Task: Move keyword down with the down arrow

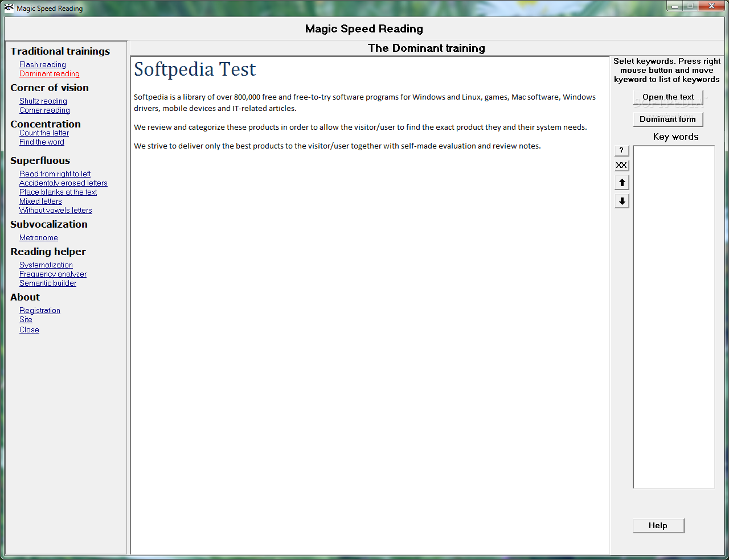Action: click(x=622, y=201)
